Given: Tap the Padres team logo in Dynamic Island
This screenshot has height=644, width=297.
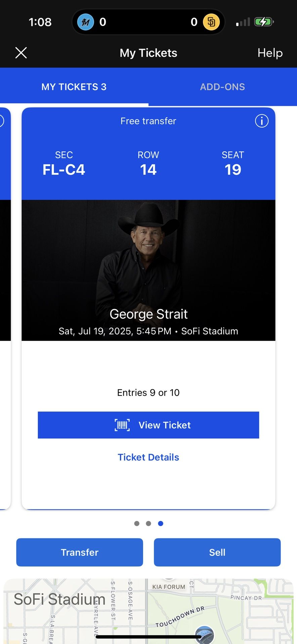Looking at the screenshot, I should [211, 22].
